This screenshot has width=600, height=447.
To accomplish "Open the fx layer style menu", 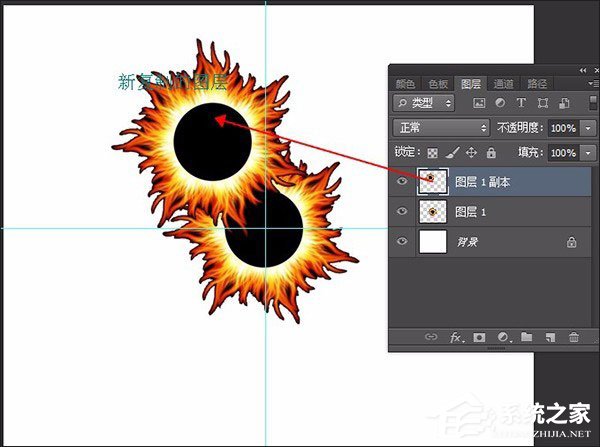I will pos(457,337).
